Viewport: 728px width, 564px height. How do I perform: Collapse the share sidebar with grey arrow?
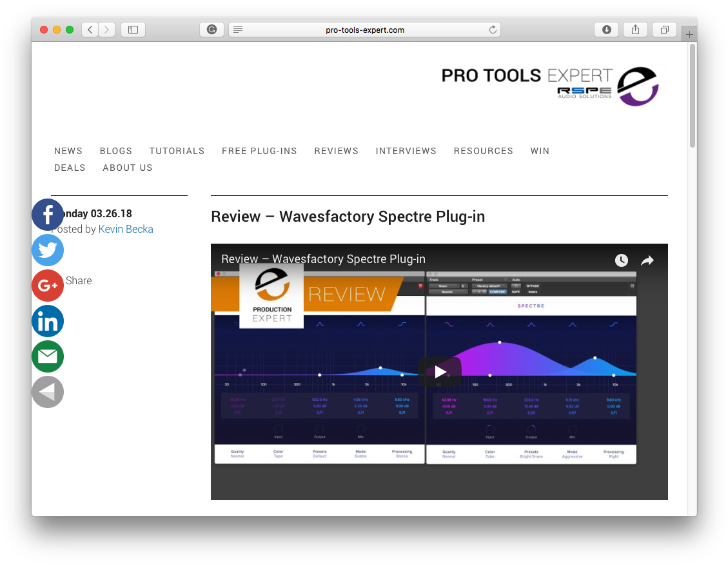coord(47,393)
